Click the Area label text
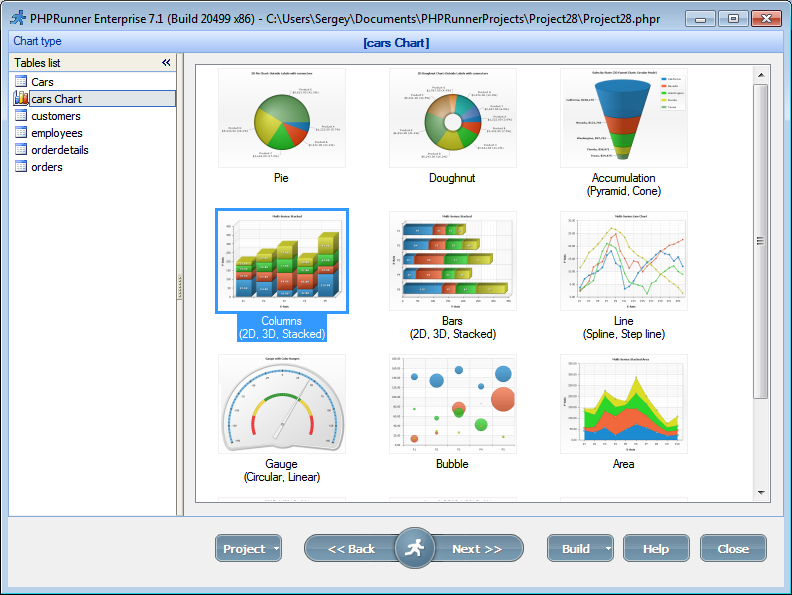Image resolution: width=792 pixels, height=595 pixels. [x=623, y=464]
